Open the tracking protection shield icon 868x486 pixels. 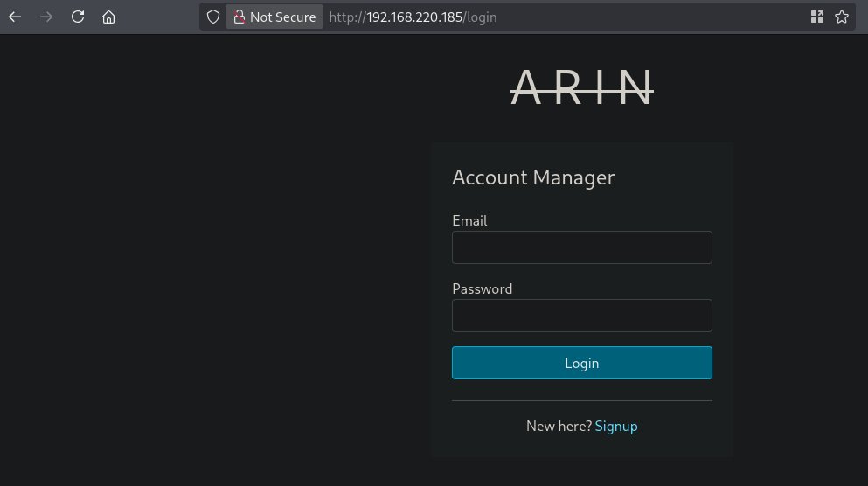click(213, 17)
